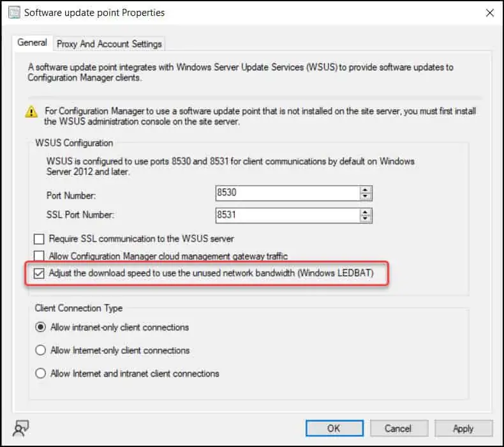Increase Port Number with up arrow
Image resolution: width=504 pixels, height=447 pixels.
coord(365,190)
